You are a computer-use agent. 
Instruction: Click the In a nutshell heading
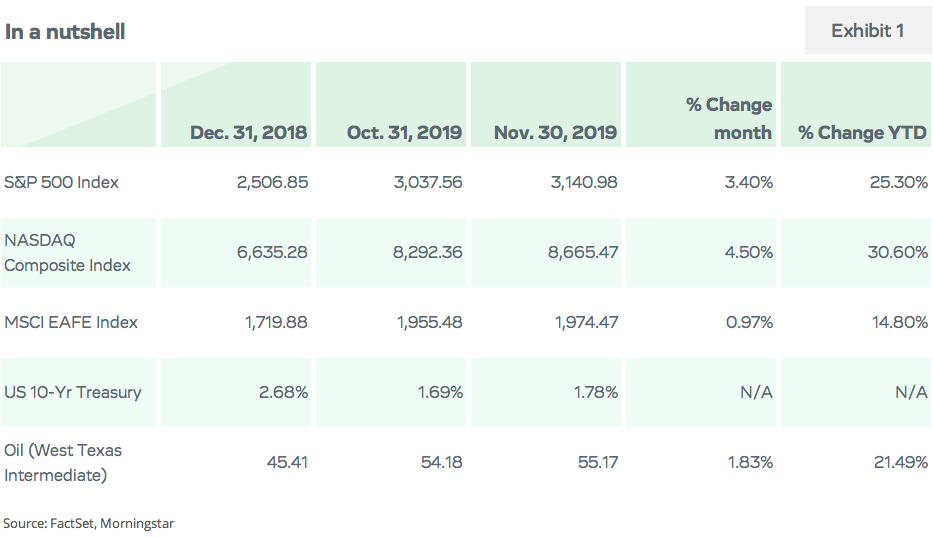click(65, 32)
